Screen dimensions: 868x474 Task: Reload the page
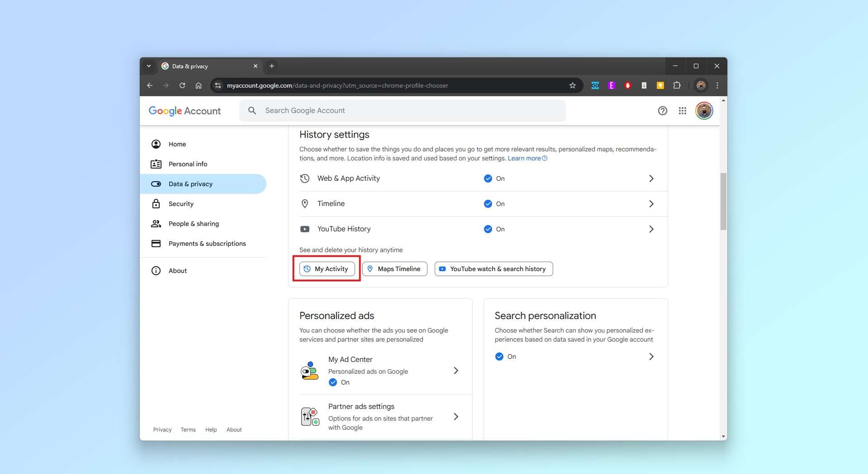coord(182,85)
